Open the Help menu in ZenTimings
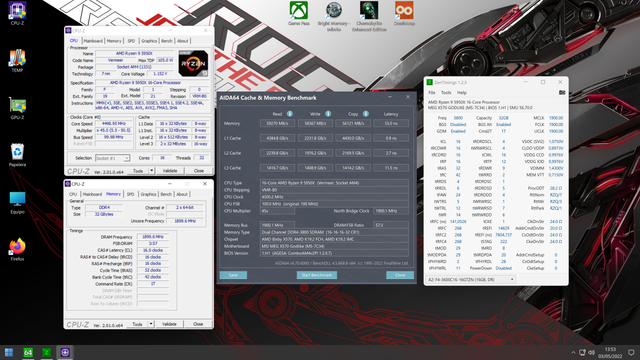The width and height of the screenshot is (640, 360). click(462, 93)
